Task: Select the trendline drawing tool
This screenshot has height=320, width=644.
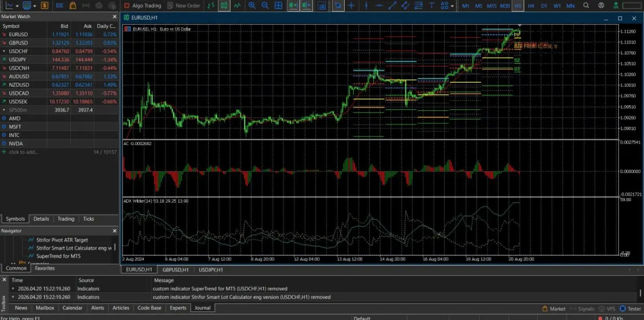Action: [392, 5]
